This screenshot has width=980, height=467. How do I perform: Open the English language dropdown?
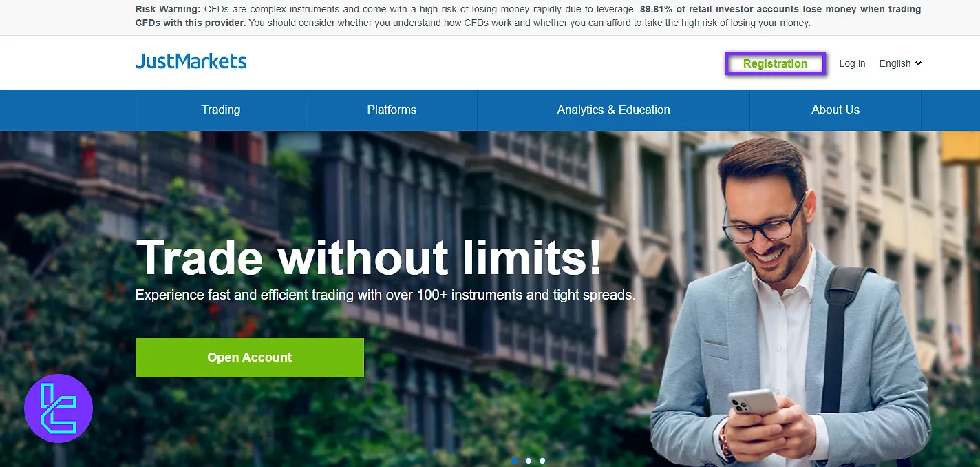pos(900,63)
